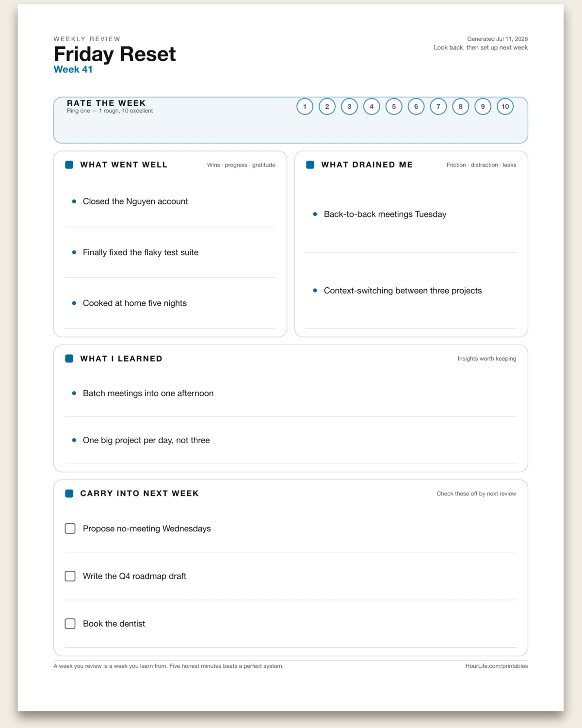This screenshot has height=728, width=582.
Task: Click 'Look back, then set up next week'
Action: pyautogui.click(x=481, y=48)
